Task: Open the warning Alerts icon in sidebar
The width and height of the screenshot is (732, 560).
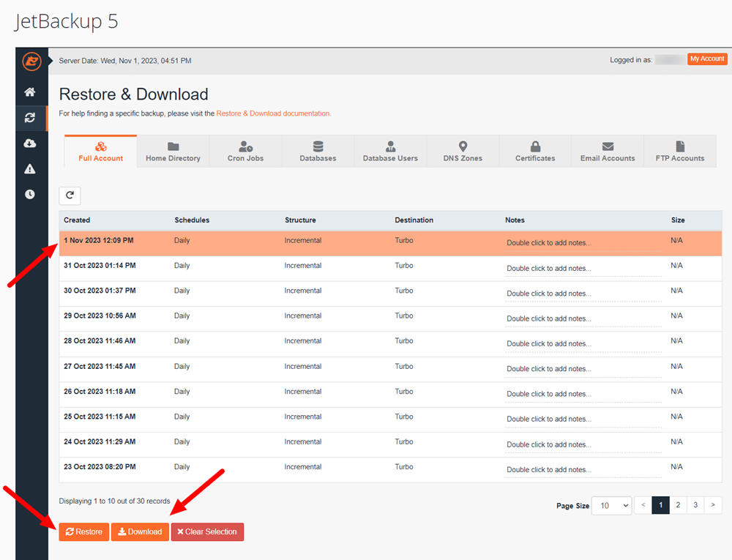Action: pos(30,169)
